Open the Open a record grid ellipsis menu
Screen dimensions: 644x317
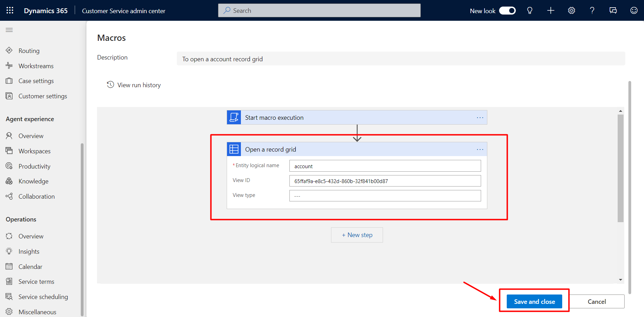point(480,149)
